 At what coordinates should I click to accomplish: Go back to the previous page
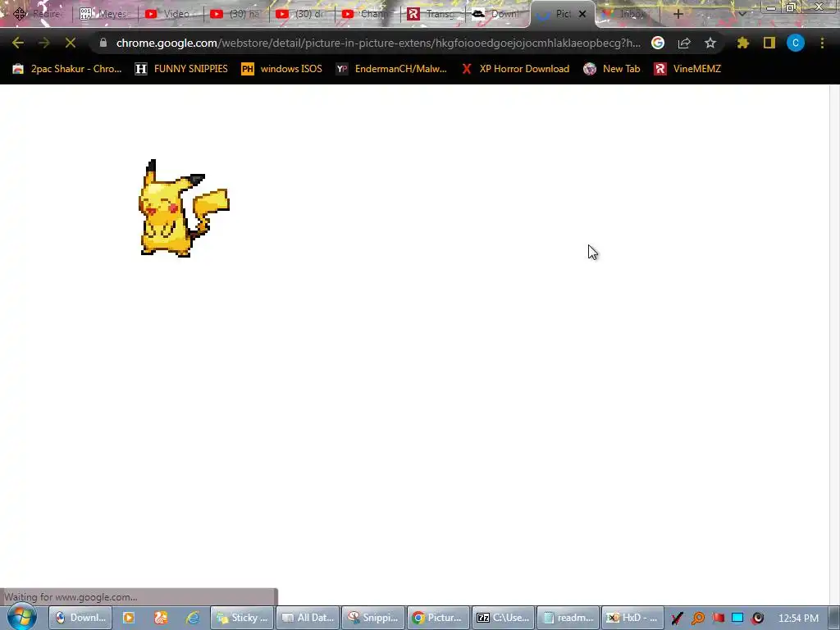click(x=18, y=43)
